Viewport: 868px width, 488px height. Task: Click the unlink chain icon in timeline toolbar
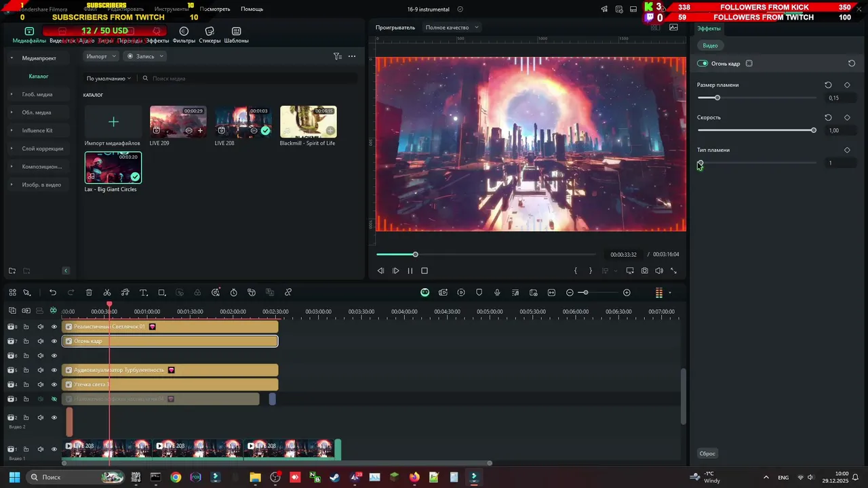(x=288, y=293)
